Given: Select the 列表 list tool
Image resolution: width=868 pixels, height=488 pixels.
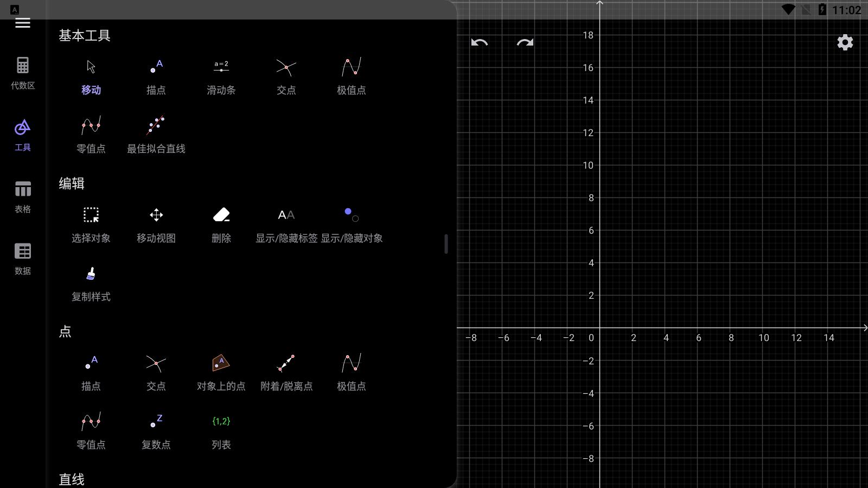Looking at the screenshot, I should click(221, 431).
